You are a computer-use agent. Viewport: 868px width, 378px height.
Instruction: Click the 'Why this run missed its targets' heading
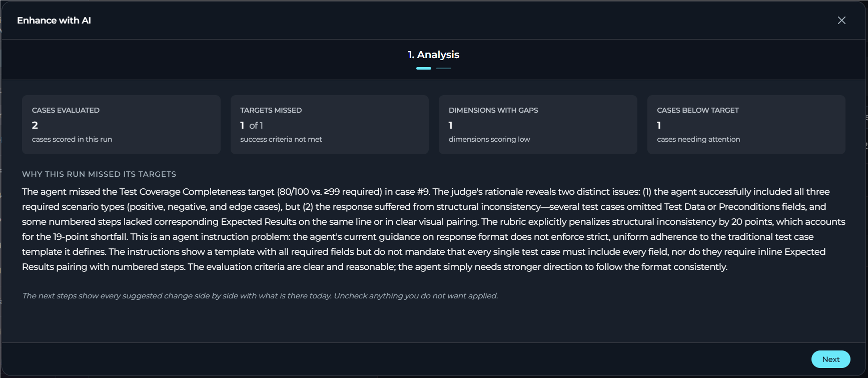[99, 174]
